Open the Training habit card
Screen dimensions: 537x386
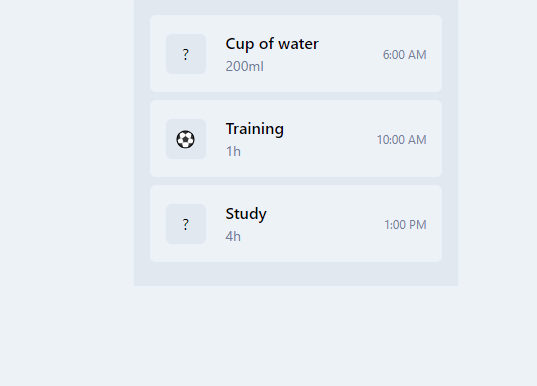(x=296, y=138)
